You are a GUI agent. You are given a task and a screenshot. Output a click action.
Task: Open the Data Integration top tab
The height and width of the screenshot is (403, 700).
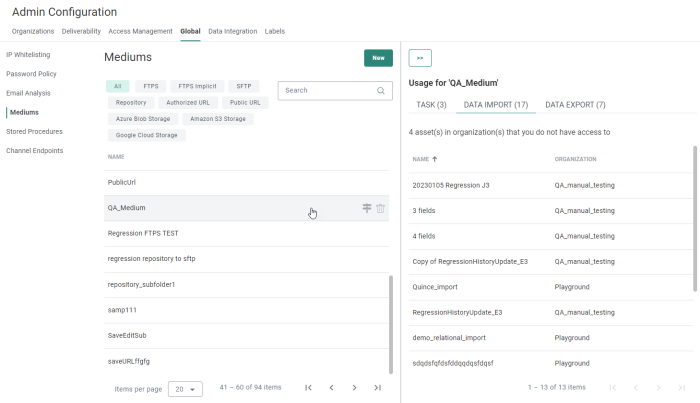coord(232,31)
